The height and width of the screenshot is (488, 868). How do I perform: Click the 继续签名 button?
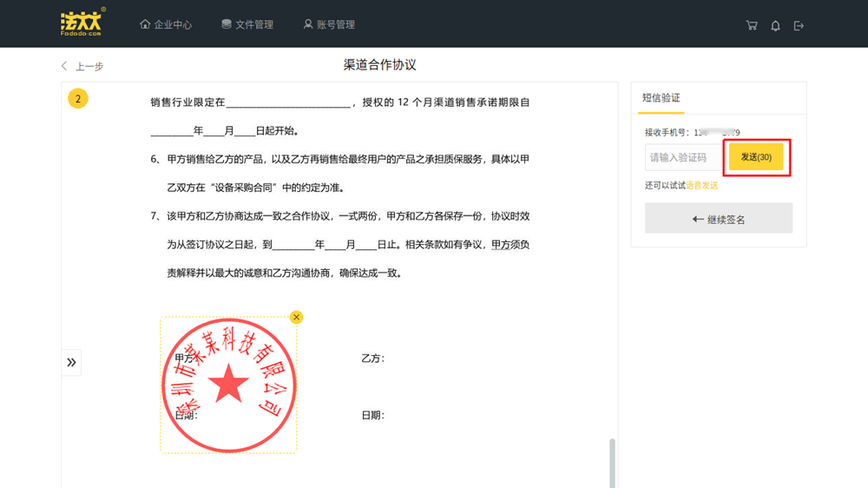(718, 219)
